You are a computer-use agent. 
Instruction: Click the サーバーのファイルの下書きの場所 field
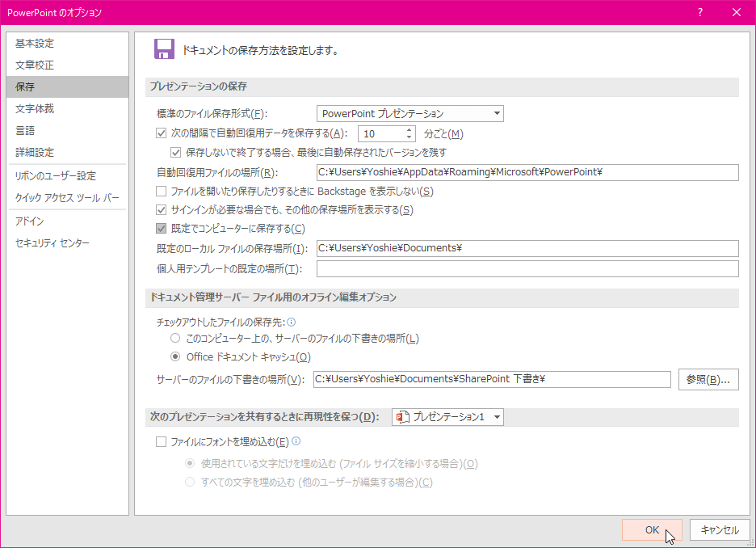tap(492, 379)
